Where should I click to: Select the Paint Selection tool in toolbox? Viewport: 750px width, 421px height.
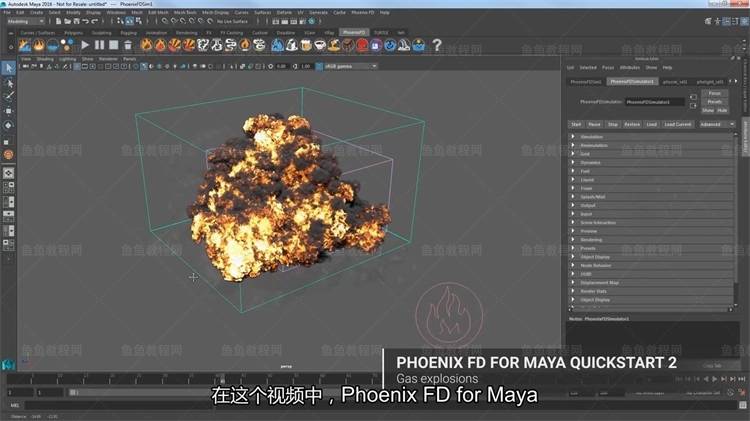pos(8,97)
